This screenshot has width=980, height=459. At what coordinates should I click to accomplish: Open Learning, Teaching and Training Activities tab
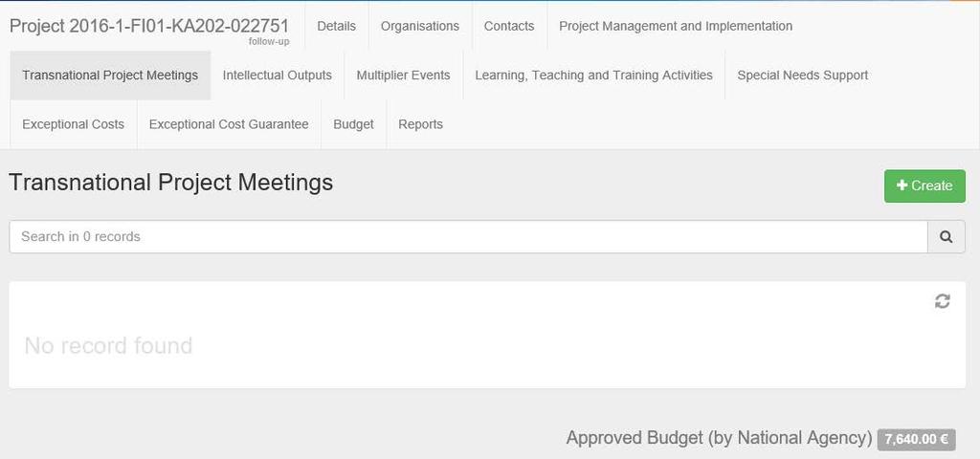593,76
